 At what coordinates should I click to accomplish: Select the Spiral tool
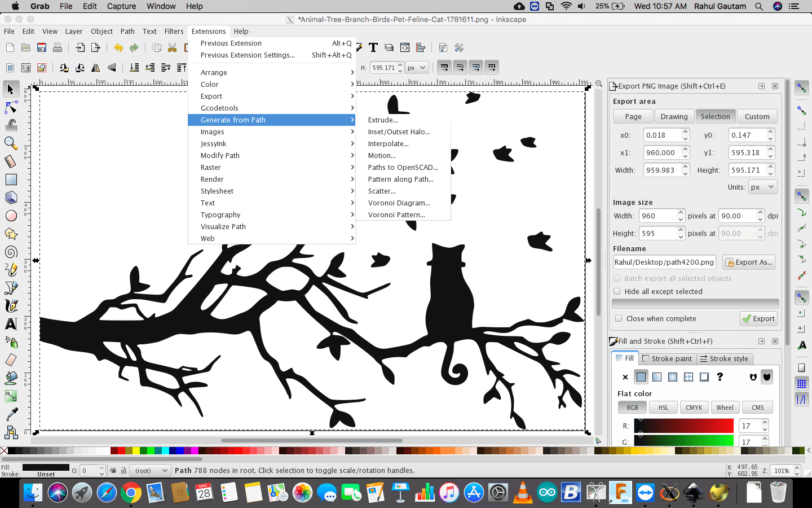pos(11,252)
